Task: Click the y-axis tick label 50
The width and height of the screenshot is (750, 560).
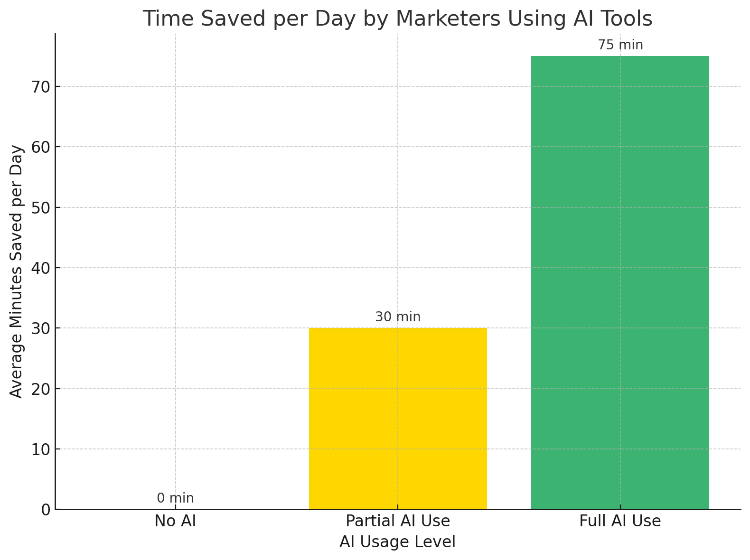Action: point(41,207)
